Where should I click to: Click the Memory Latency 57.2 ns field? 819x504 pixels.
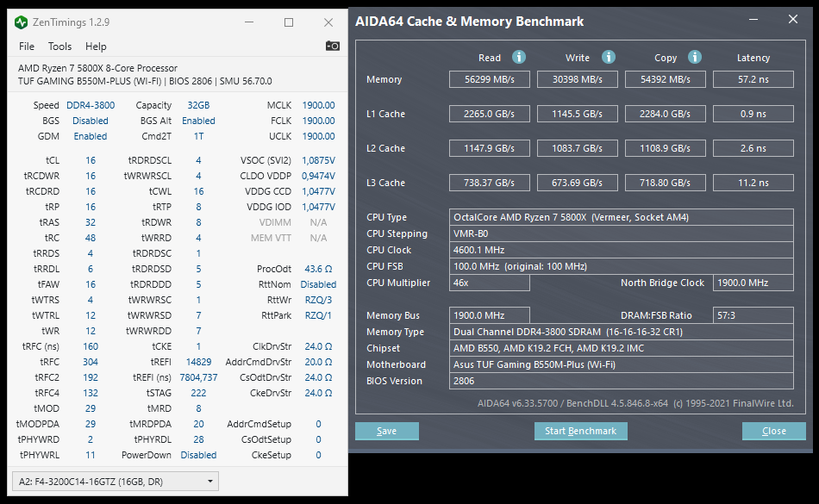(x=753, y=79)
